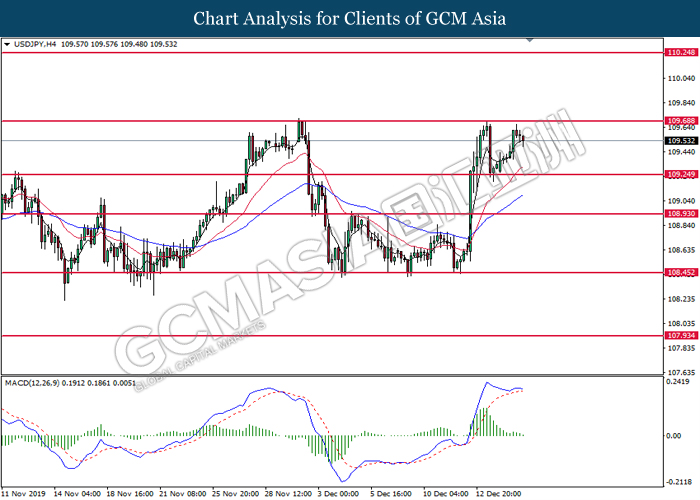Click the chart title 'Chart Analysis for Clients of GCM Asia'
Viewport: 700px width, 500px height.
[x=350, y=18]
